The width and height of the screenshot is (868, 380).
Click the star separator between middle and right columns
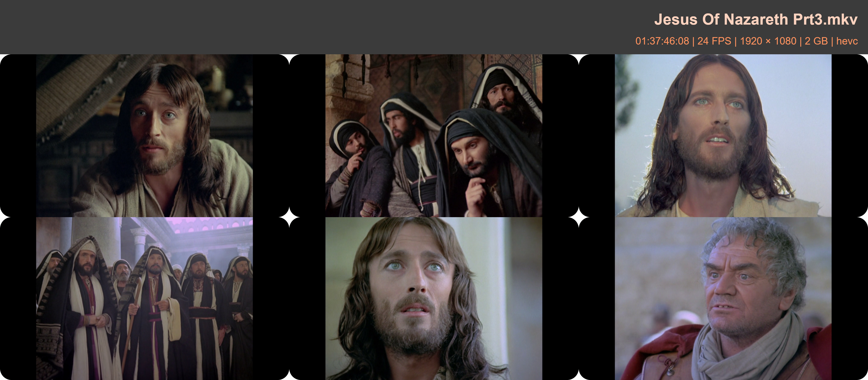tap(579, 217)
